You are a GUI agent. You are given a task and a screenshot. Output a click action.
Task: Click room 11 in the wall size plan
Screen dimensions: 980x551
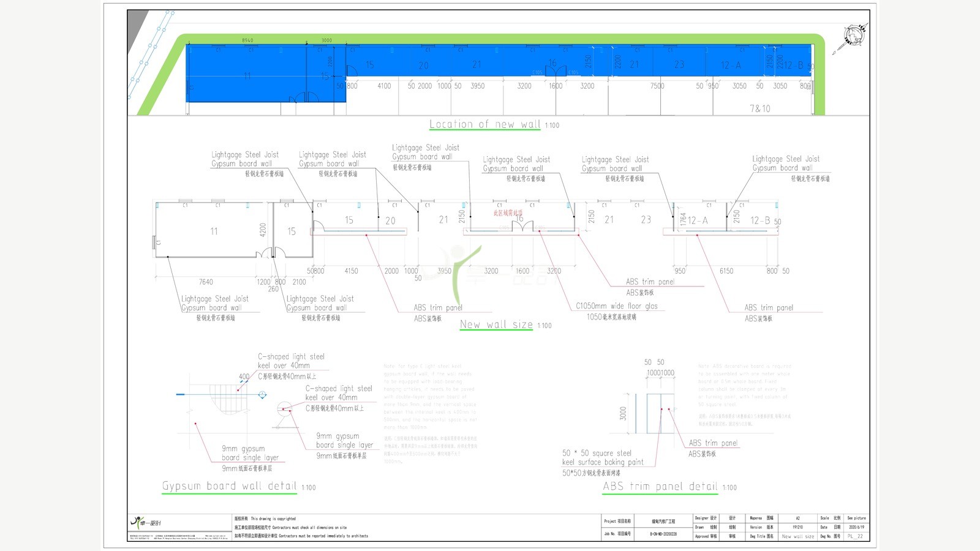tap(213, 231)
